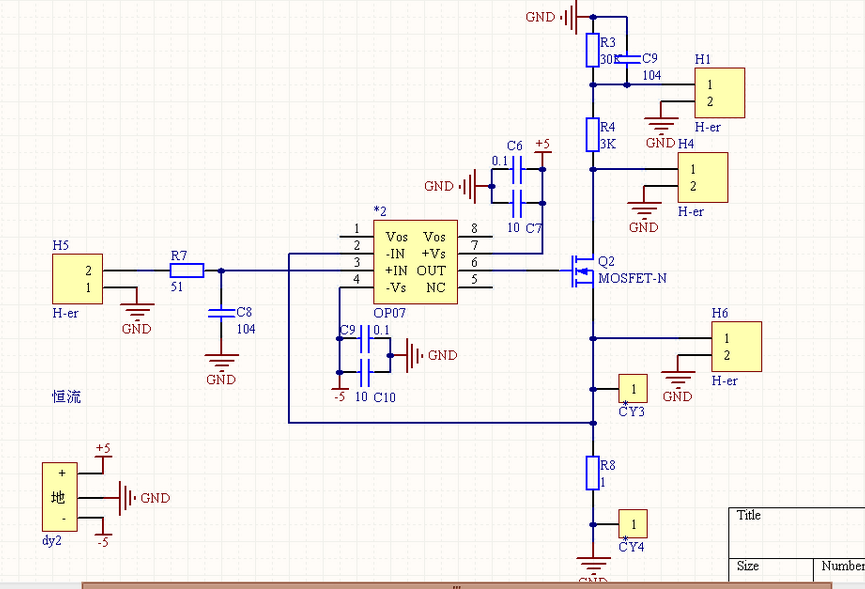The height and width of the screenshot is (589, 865).
Task: Select capacitor C10 symbol
Action: (x=365, y=372)
